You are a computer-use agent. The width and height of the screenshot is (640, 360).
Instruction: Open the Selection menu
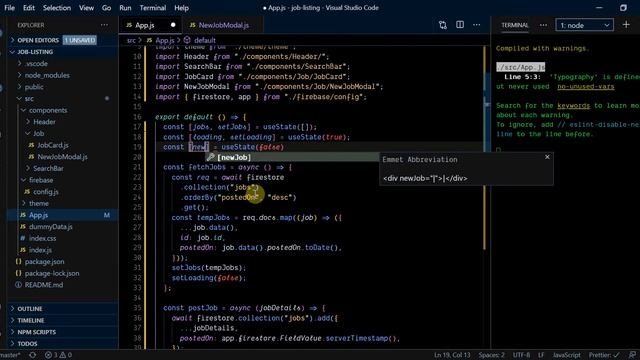pyautogui.click(x=57, y=8)
